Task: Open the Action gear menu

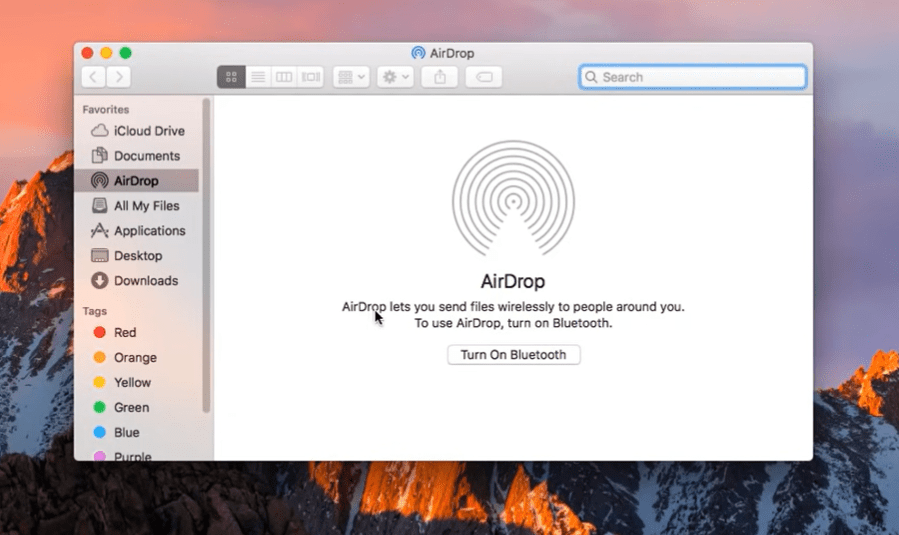Action: (x=395, y=77)
